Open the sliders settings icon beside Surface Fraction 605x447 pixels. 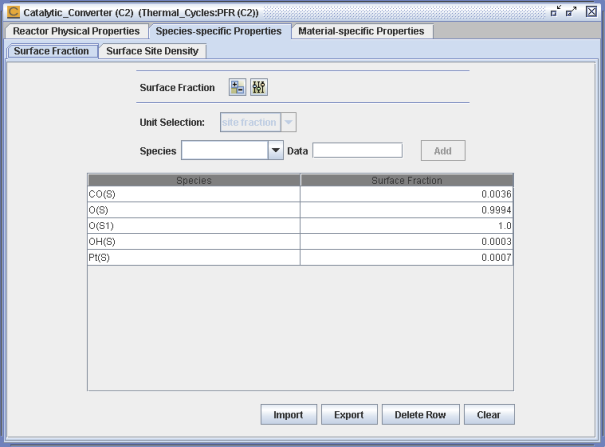[259, 87]
